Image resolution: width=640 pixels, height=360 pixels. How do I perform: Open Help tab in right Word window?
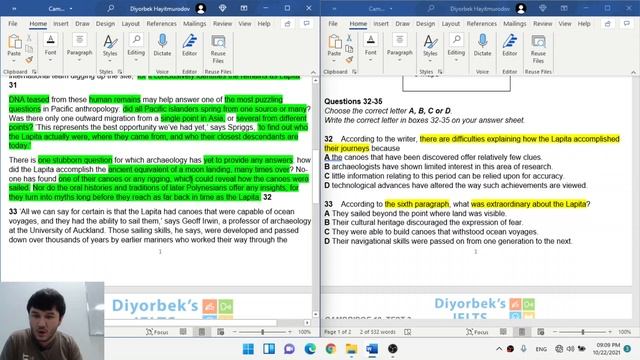[584, 24]
